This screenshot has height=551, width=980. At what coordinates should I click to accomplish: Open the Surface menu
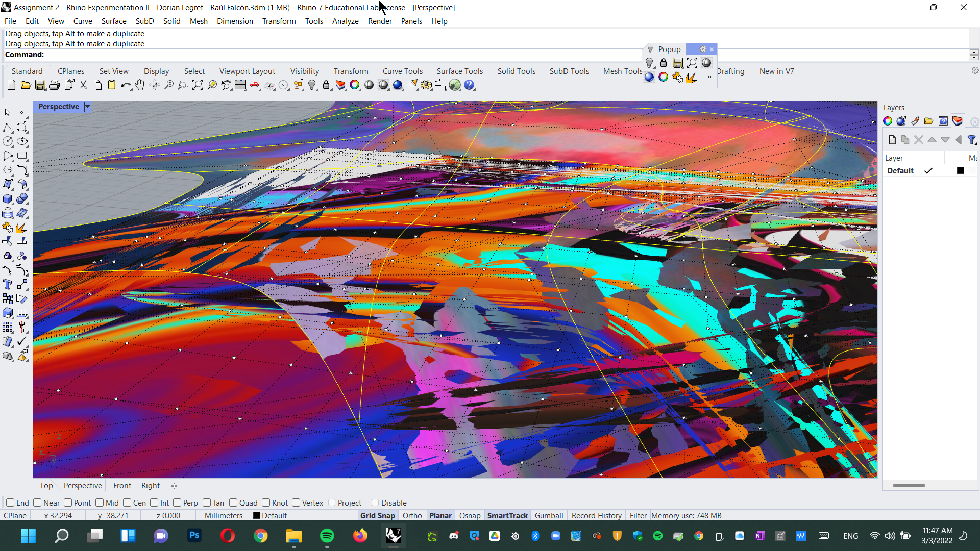114,21
